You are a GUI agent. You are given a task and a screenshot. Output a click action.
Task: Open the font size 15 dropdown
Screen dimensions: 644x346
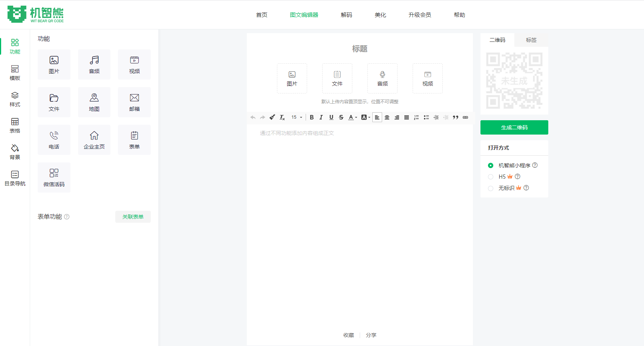pyautogui.click(x=297, y=117)
